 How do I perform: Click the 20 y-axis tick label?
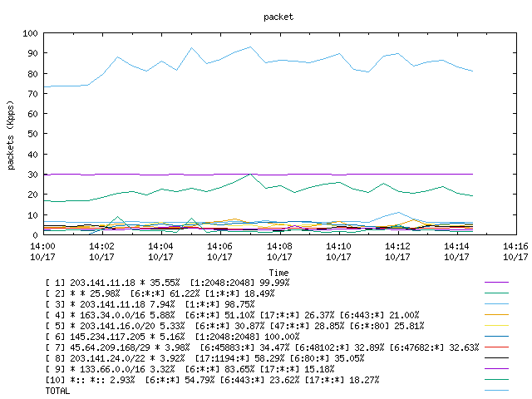pos(32,195)
